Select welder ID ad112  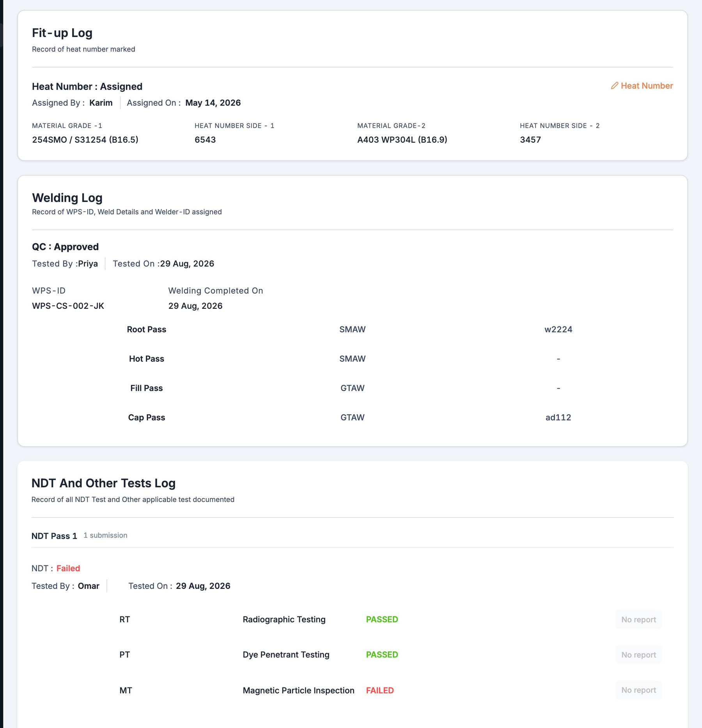pos(558,418)
